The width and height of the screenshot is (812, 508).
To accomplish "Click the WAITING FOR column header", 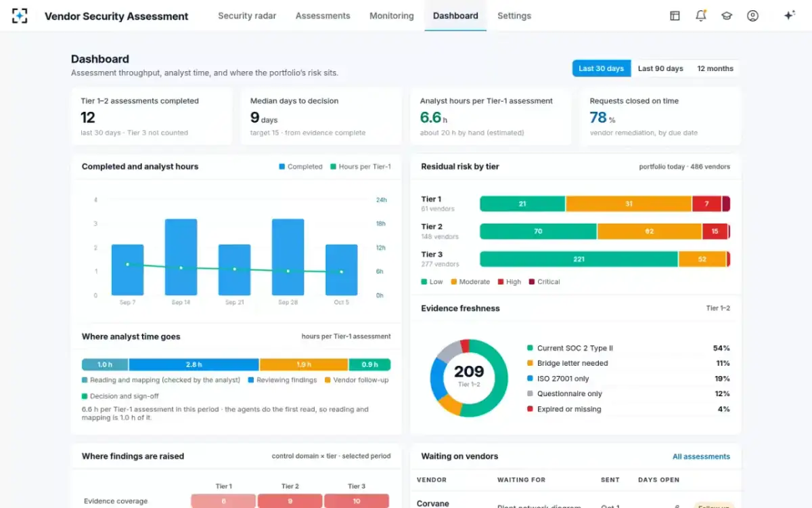I will tap(521, 480).
